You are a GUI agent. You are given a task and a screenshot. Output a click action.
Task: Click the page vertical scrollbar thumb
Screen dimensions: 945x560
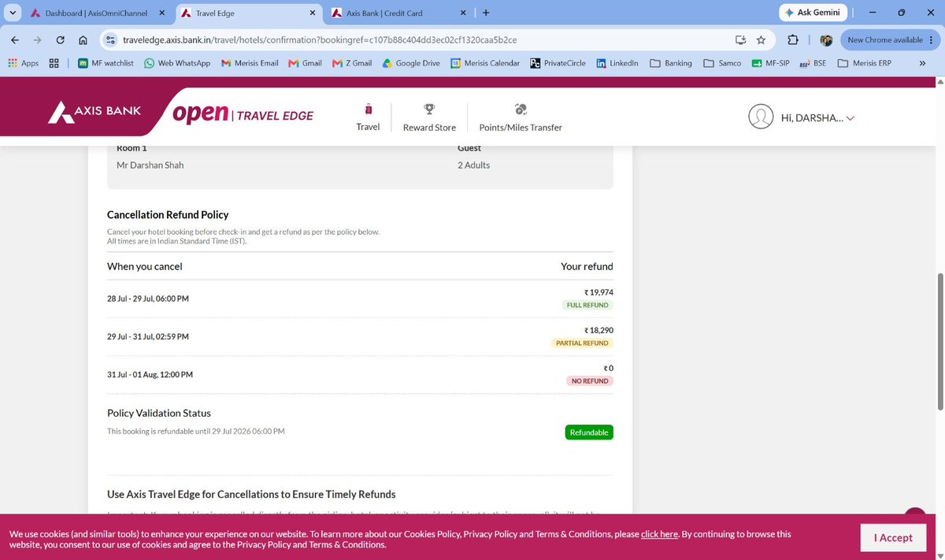939,341
